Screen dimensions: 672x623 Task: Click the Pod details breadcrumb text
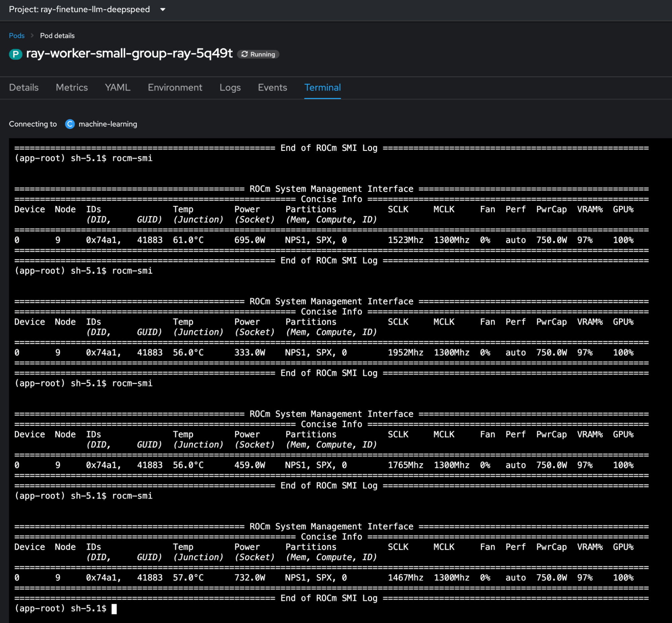pos(57,35)
